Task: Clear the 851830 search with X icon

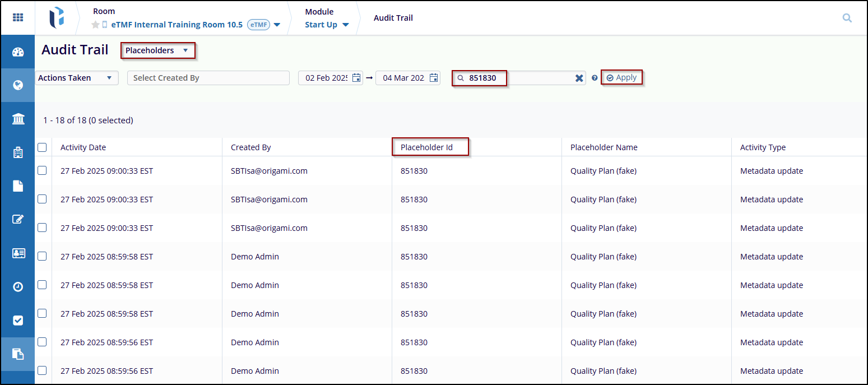Action: pyautogui.click(x=579, y=78)
